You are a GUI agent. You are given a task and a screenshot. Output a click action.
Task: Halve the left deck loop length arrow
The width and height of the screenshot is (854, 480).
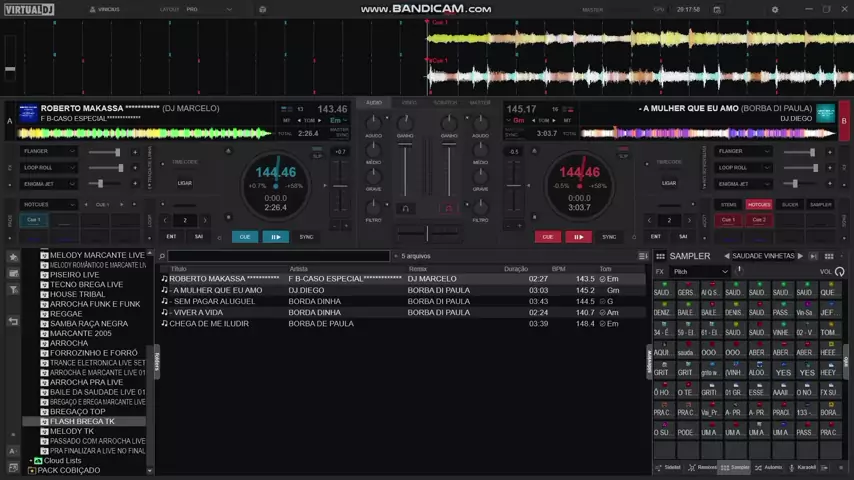click(167, 220)
